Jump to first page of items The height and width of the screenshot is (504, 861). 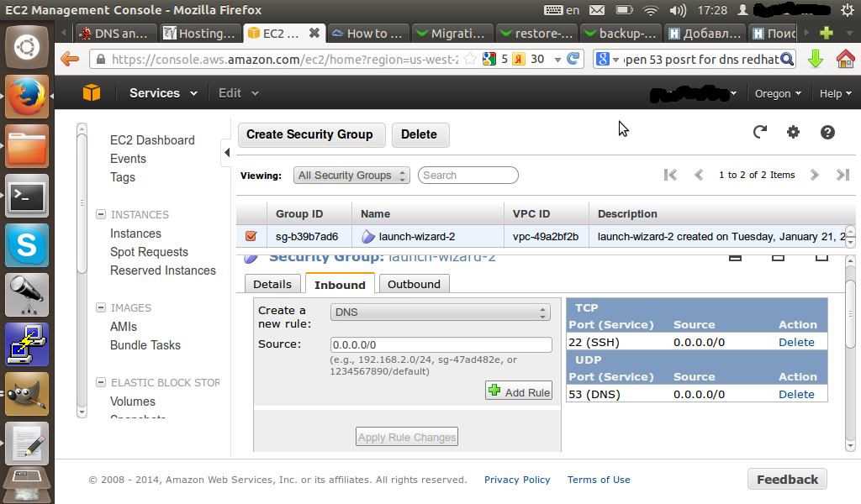coord(670,175)
